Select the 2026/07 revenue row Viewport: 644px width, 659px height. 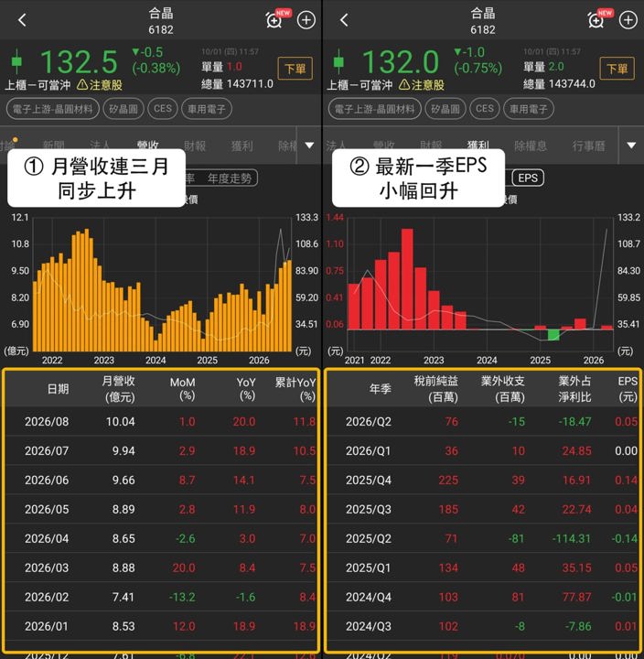coord(161,450)
